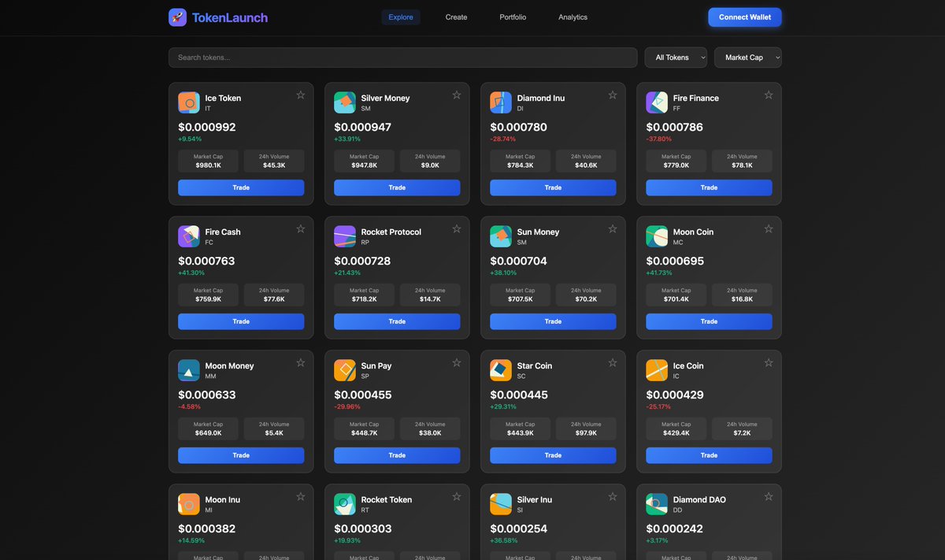Favorite the Silver Inu token
This screenshot has height=560, width=945.
coord(613,497)
